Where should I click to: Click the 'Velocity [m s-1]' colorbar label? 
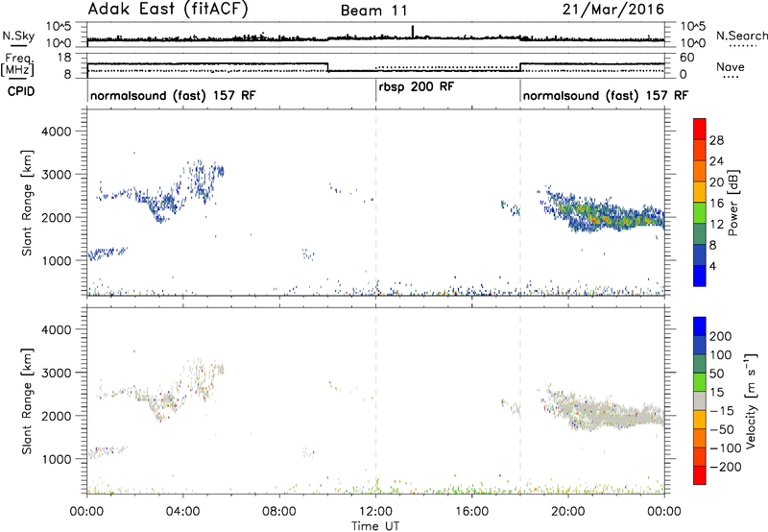pyautogui.click(x=750, y=400)
